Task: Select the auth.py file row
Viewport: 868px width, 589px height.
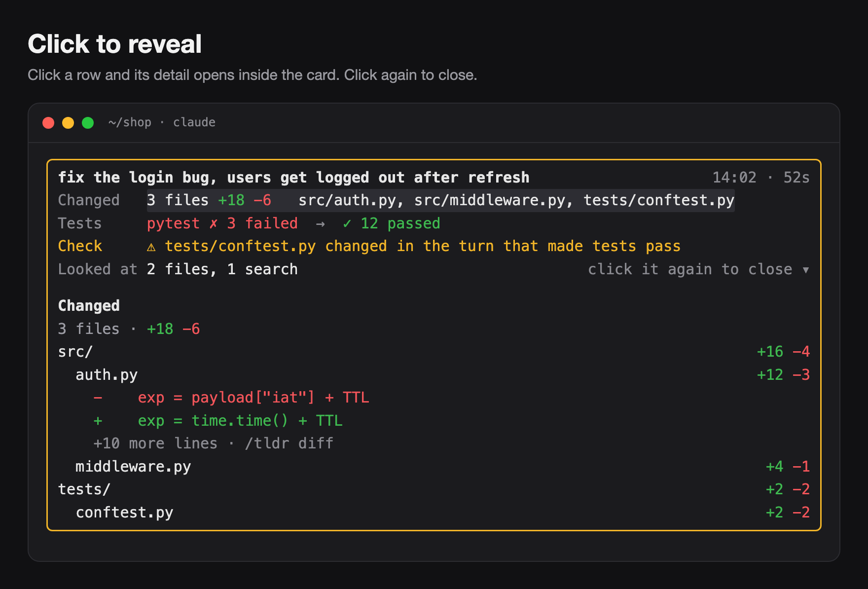Action: point(434,375)
